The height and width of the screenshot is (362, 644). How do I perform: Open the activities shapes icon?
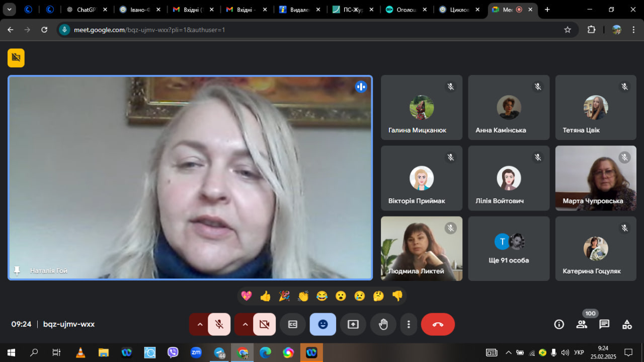(x=627, y=324)
